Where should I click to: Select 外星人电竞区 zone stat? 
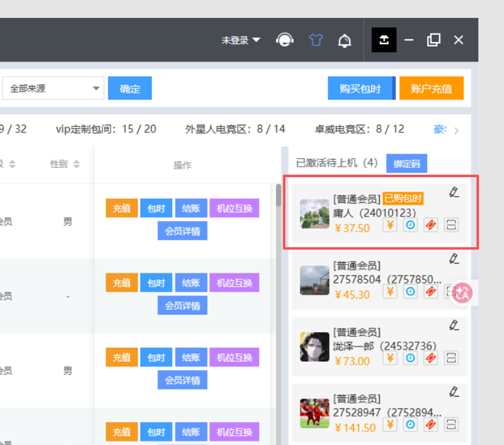pos(235,129)
